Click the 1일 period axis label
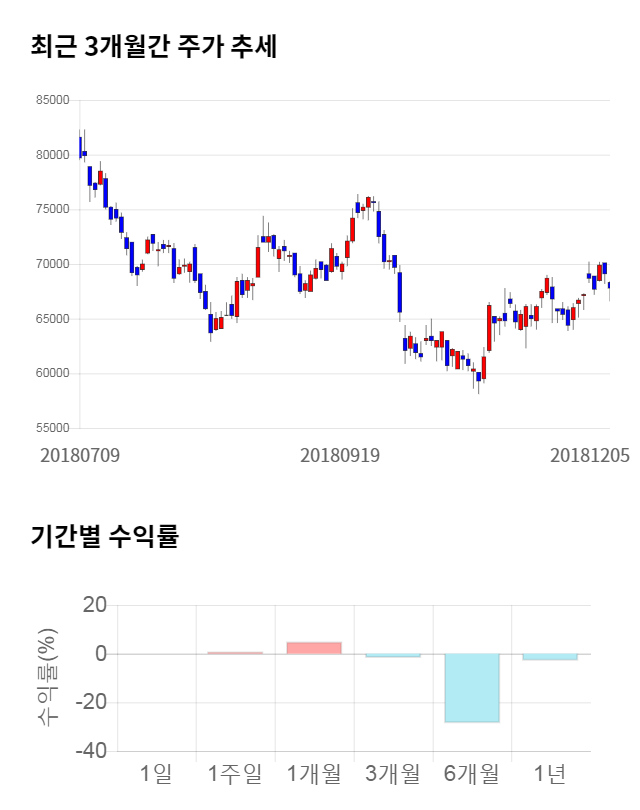 (156, 773)
